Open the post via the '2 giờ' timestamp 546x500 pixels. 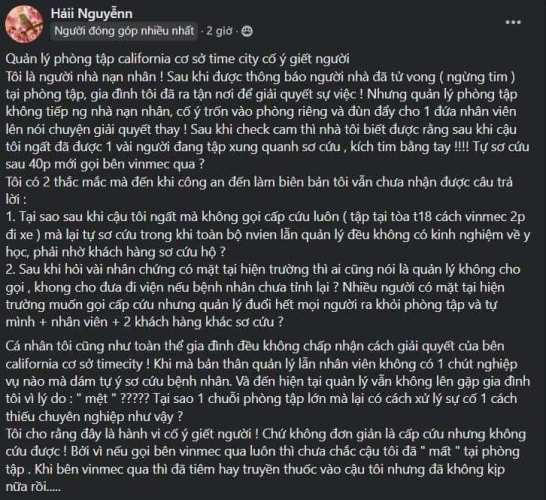[x=219, y=31]
